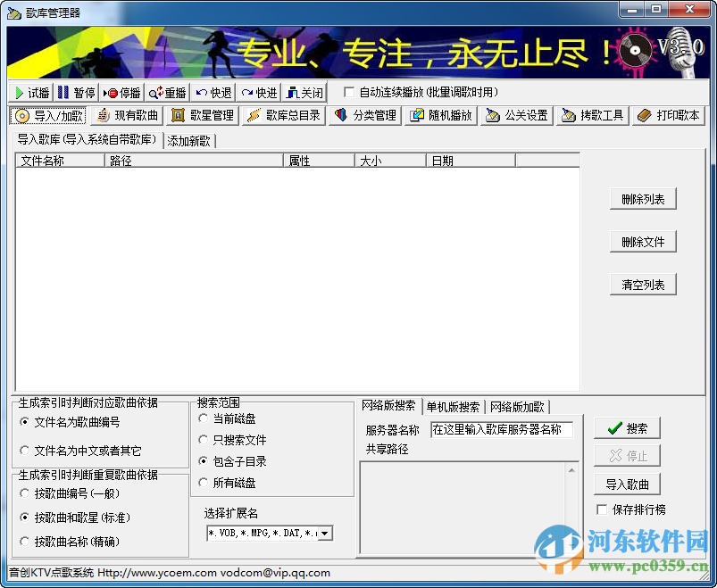Screen dimensions: 717x588
Task: Switch to 单机版搜索 tab
Action: (454, 407)
